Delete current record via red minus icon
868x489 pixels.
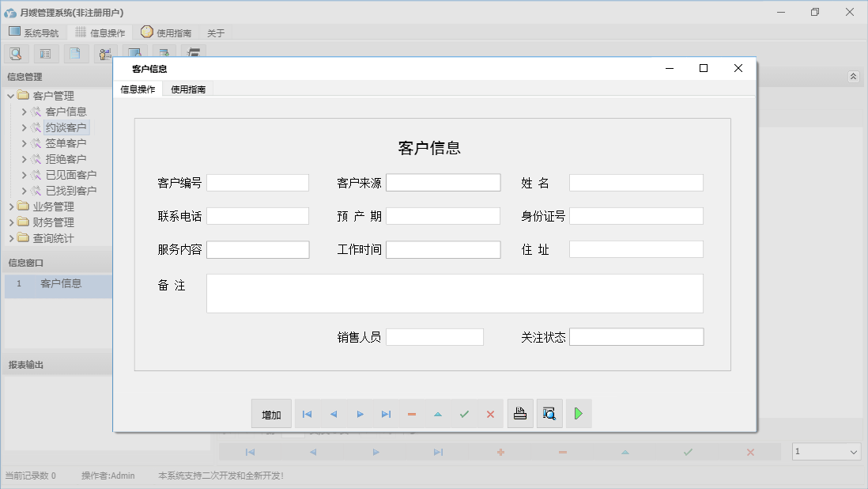tap(412, 413)
